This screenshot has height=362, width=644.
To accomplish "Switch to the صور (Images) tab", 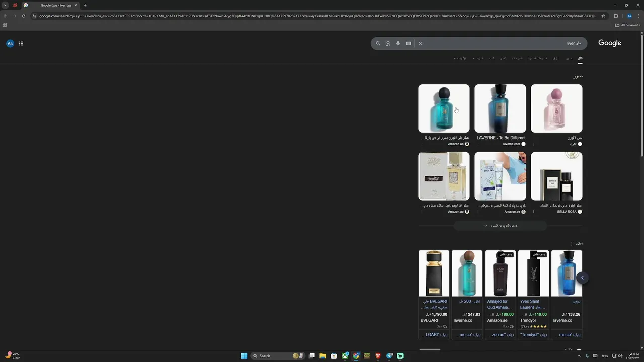I will click(x=569, y=58).
